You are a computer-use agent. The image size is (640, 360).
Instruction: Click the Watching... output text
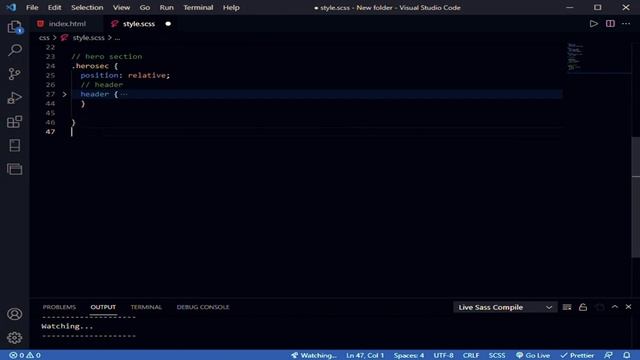(x=67, y=326)
